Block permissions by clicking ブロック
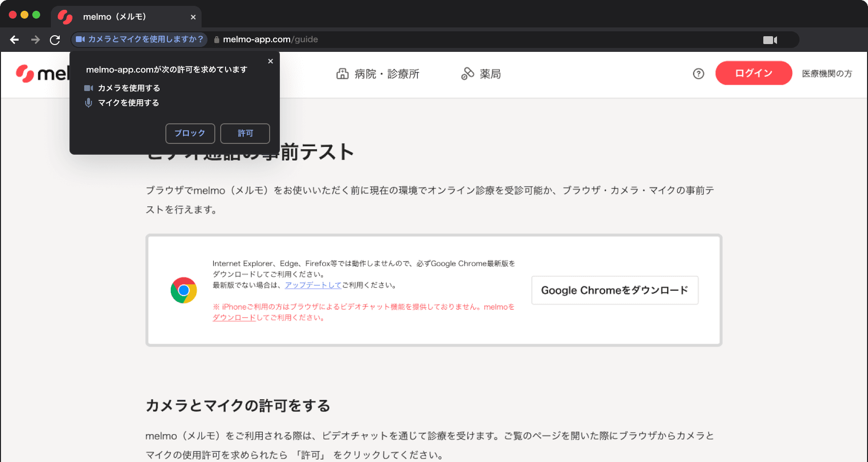This screenshot has width=868, height=462. click(190, 133)
